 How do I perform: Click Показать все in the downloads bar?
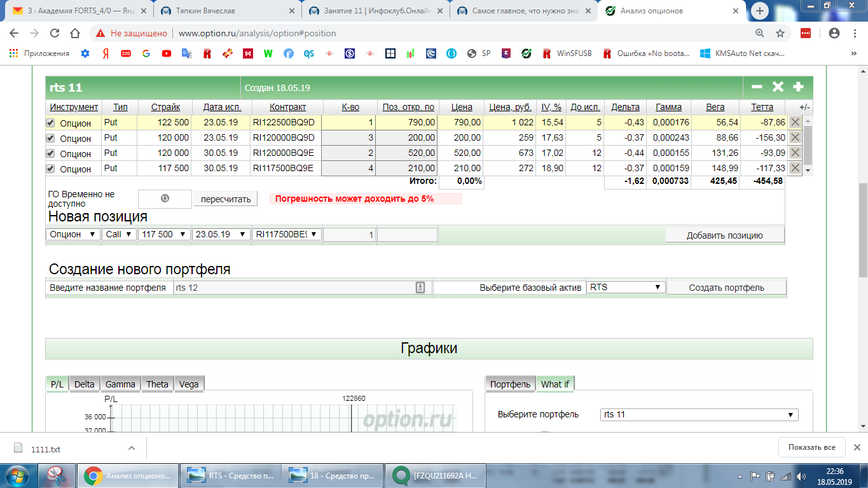[x=812, y=447]
